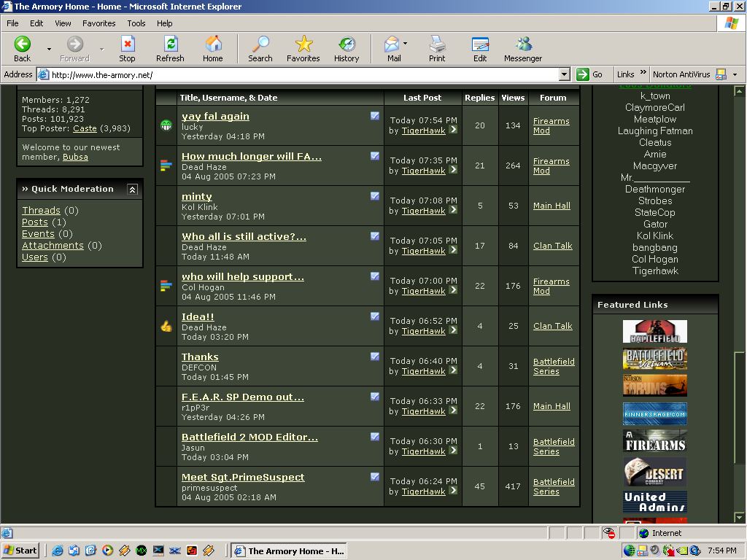Go to last post arrow for minty thread
This screenshot has width=747, height=560.
pos(453,209)
